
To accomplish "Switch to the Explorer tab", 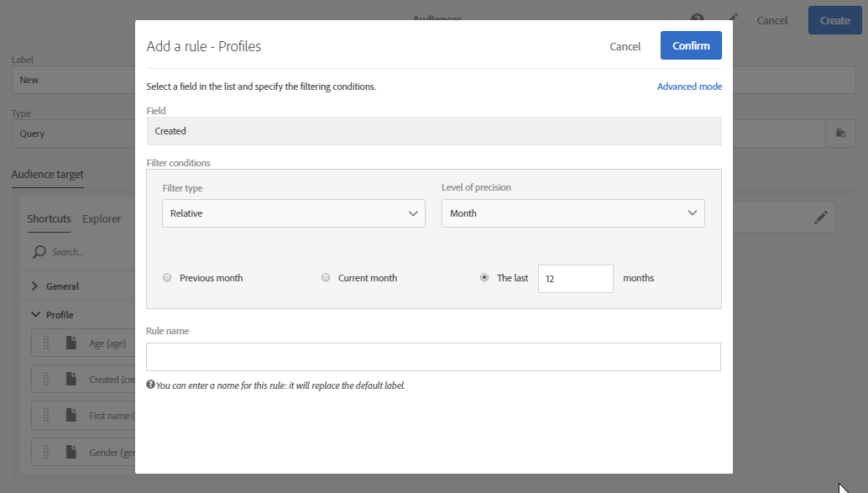I will [102, 219].
